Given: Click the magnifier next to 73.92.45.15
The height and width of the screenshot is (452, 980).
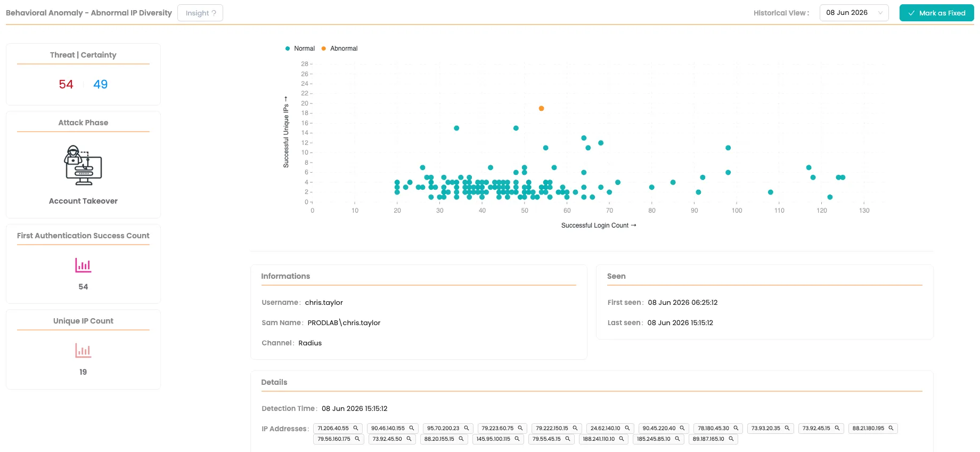Looking at the screenshot, I should [x=837, y=428].
